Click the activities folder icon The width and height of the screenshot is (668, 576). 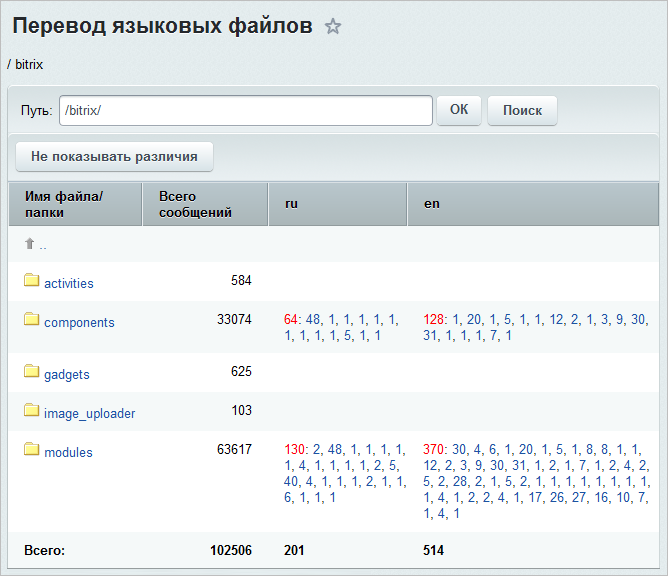pyautogui.click(x=32, y=280)
